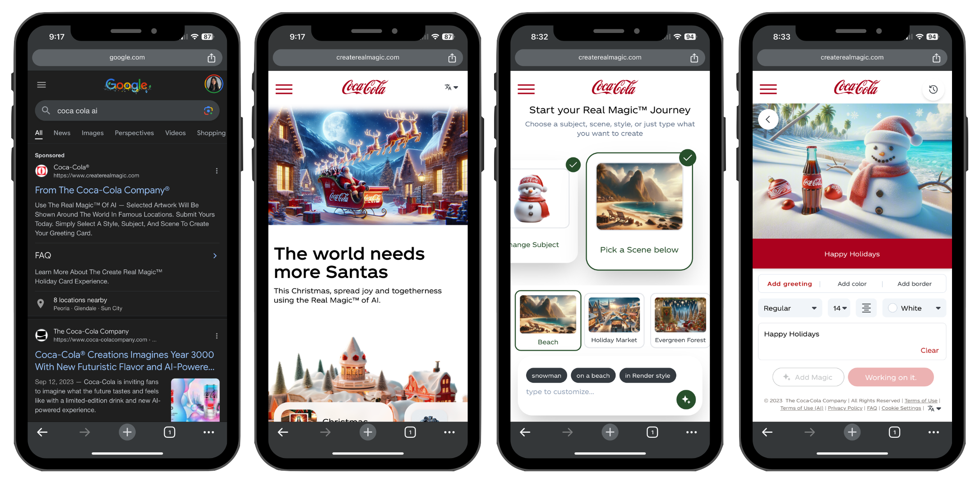
Task: Click the Add color tab option
Action: tap(851, 283)
